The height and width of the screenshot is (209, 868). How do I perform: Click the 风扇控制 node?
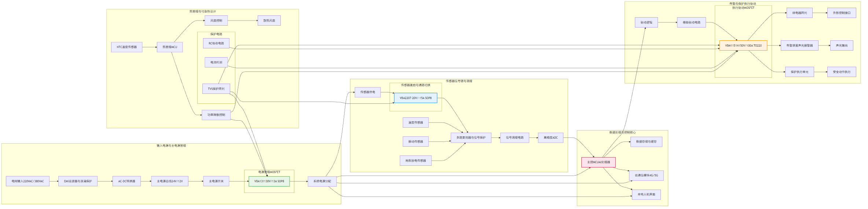click(216, 21)
